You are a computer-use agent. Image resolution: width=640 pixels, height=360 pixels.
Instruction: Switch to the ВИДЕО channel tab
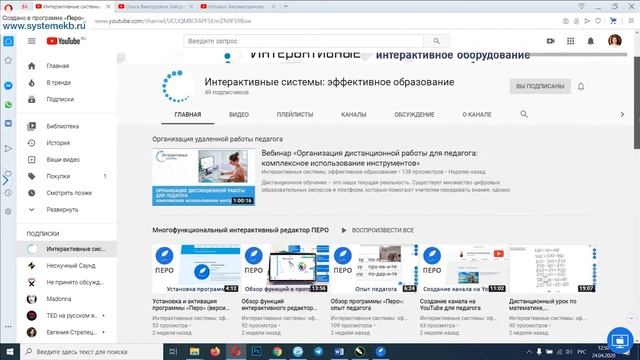pos(239,115)
